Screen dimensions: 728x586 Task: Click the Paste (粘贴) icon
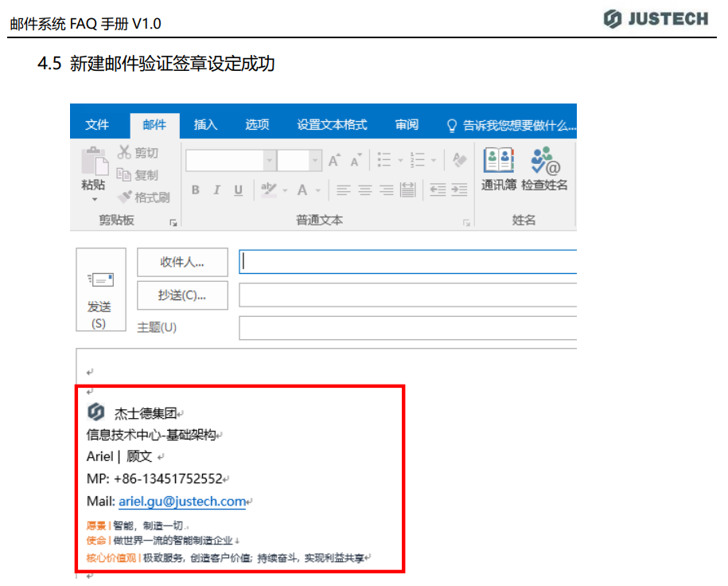point(95,161)
